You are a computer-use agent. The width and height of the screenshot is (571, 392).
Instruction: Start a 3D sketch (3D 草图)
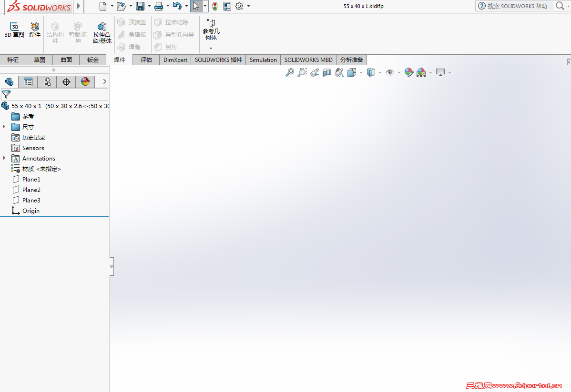pyautogui.click(x=14, y=30)
